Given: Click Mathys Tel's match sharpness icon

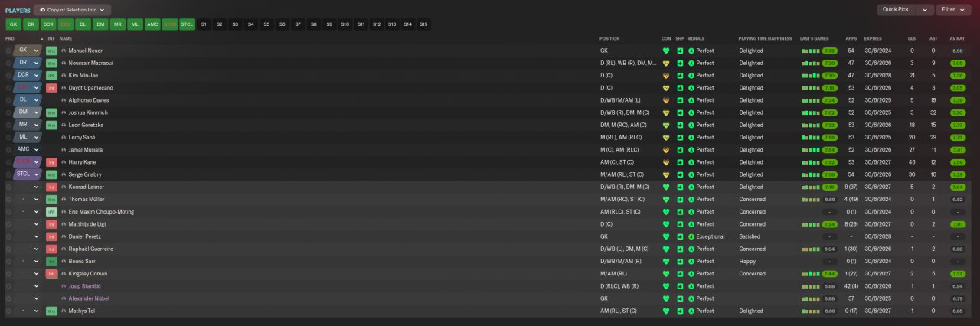Looking at the screenshot, I should coord(680,311).
